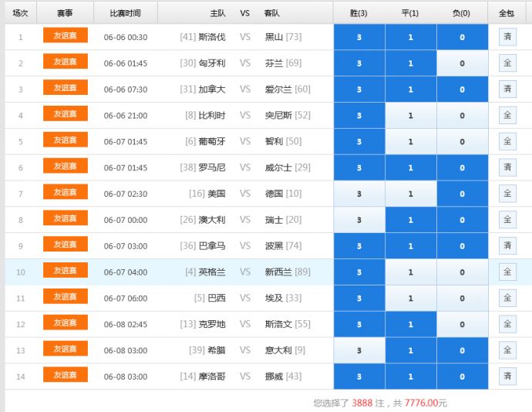Toggle draw (1) for match 2 匈牙利 vs 芬兰
Screen dimensions: 532x412
(x=410, y=63)
